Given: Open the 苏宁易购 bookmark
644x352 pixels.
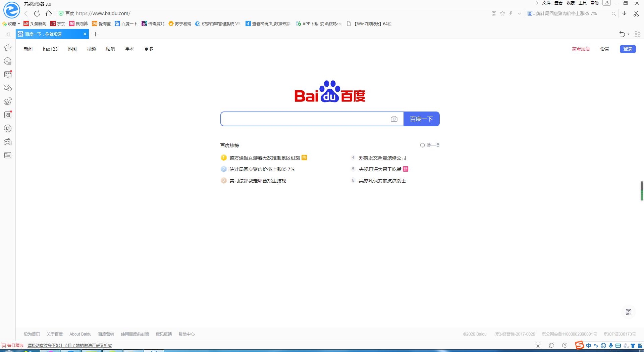Looking at the screenshot, I should tap(180, 24).
